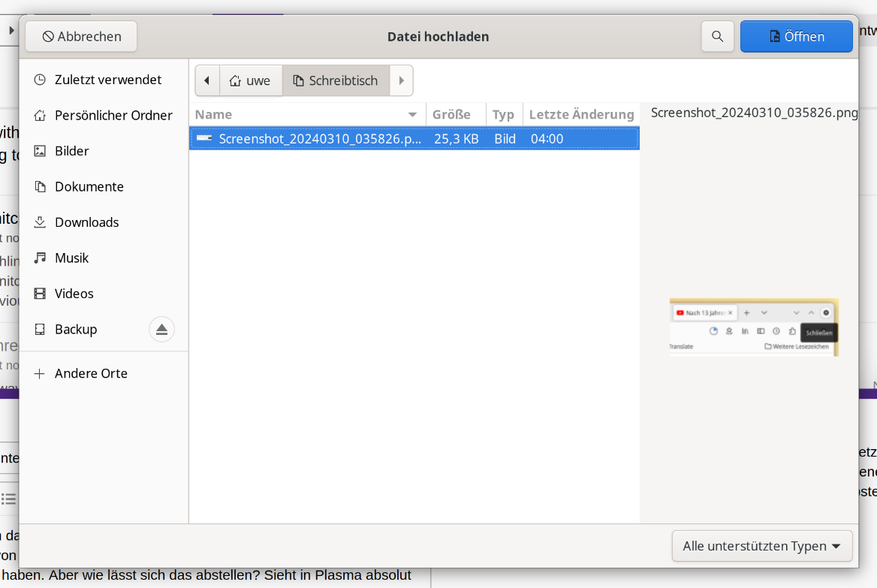877x588 pixels.
Task: Click the music note icon beside Musik
Action: pyautogui.click(x=40, y=258)
